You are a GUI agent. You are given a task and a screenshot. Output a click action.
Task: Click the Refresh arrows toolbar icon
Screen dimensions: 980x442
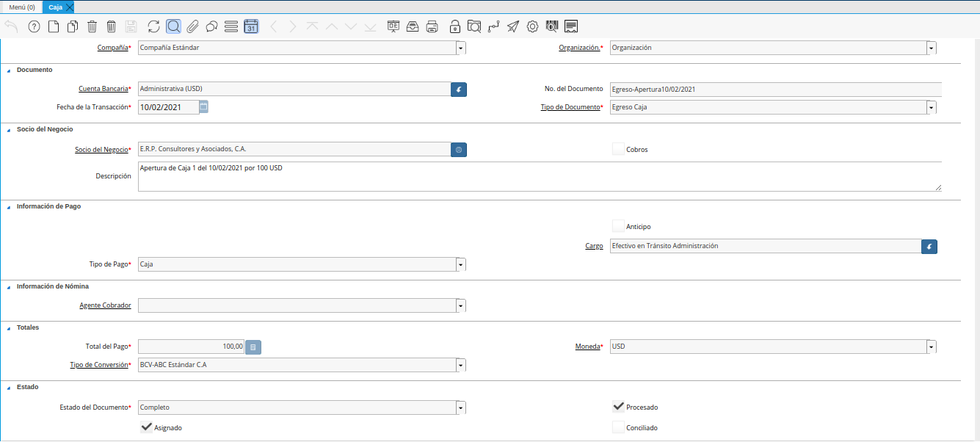click(153, 26)
